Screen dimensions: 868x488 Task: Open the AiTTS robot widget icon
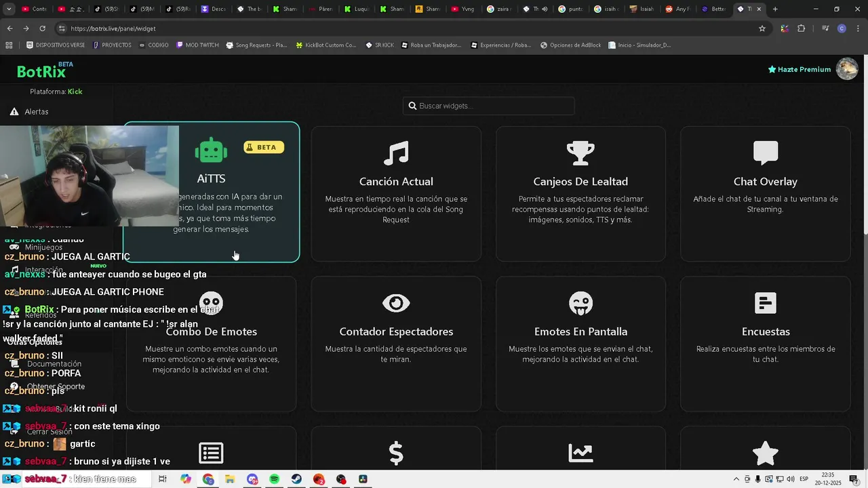pyautogui.click(x=211, y=150)
